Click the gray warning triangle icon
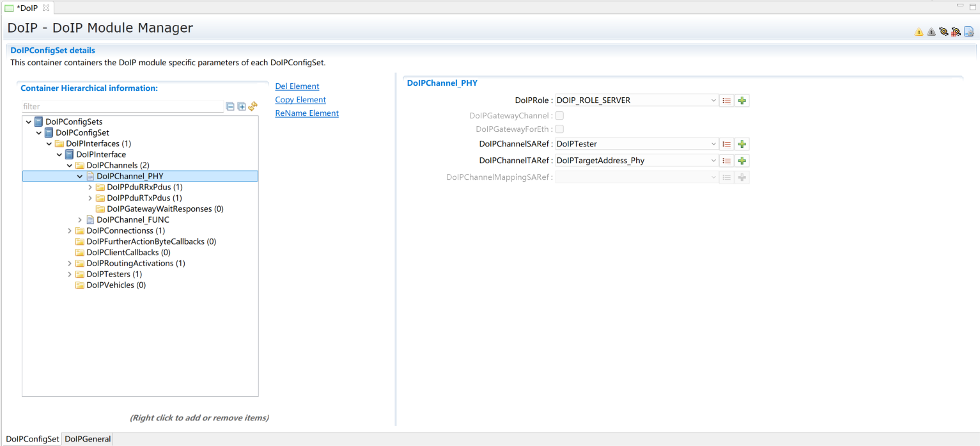 931,32
